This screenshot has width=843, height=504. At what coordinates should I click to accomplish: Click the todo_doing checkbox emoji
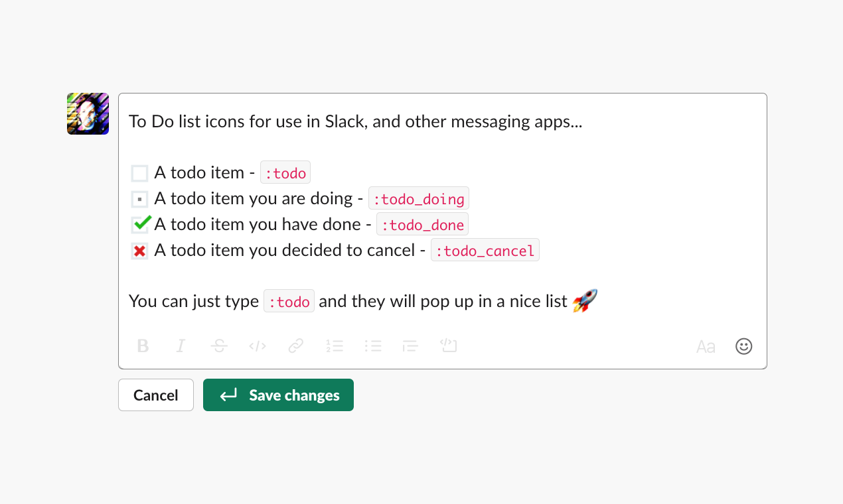(139, 198)
